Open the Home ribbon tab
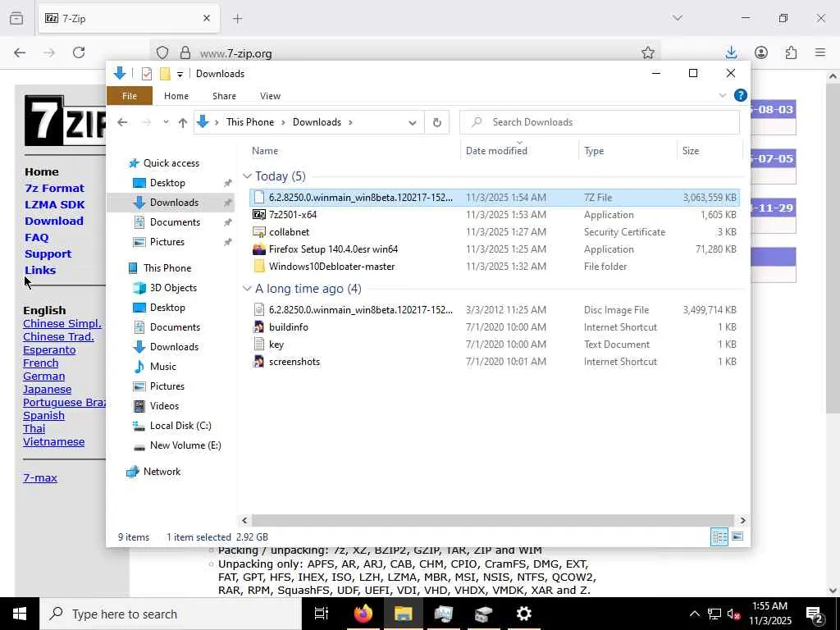 point(176,96)
